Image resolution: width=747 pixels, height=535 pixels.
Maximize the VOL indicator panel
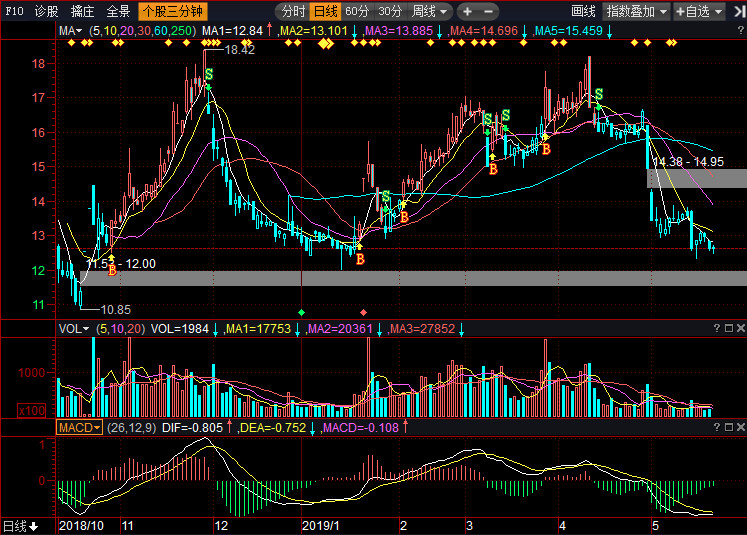click(x=729, y=328)
